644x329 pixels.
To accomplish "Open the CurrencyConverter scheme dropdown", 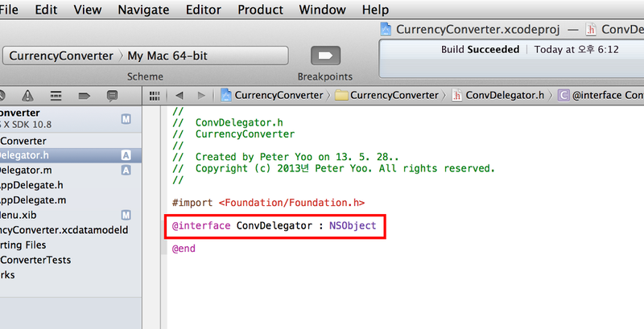I will point(60,56).
